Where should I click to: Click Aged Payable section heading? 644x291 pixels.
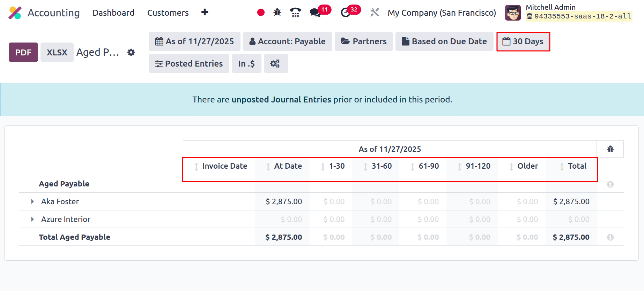pyautogui.click(x=64, y=184)
